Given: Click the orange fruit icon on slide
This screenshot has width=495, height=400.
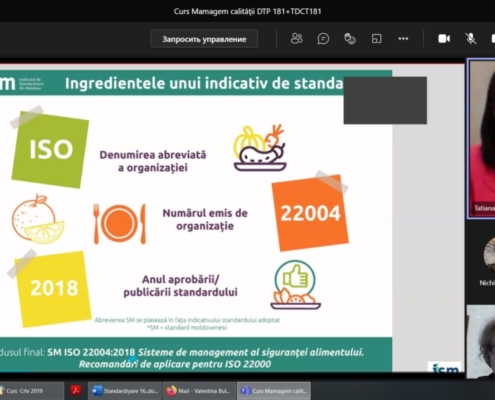Looking at the screenshot, I should [38, 219].
